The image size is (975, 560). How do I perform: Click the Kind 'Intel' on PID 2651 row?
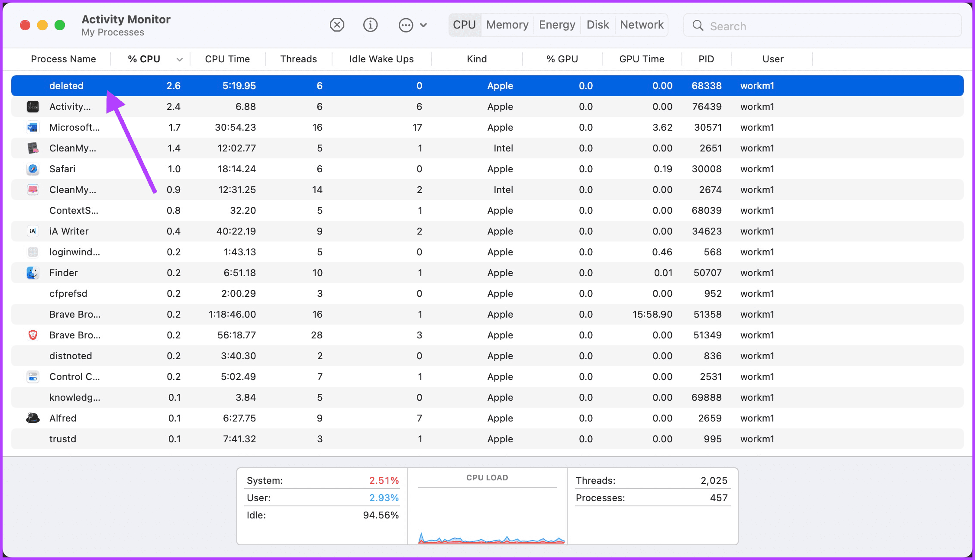coord(503,148)
